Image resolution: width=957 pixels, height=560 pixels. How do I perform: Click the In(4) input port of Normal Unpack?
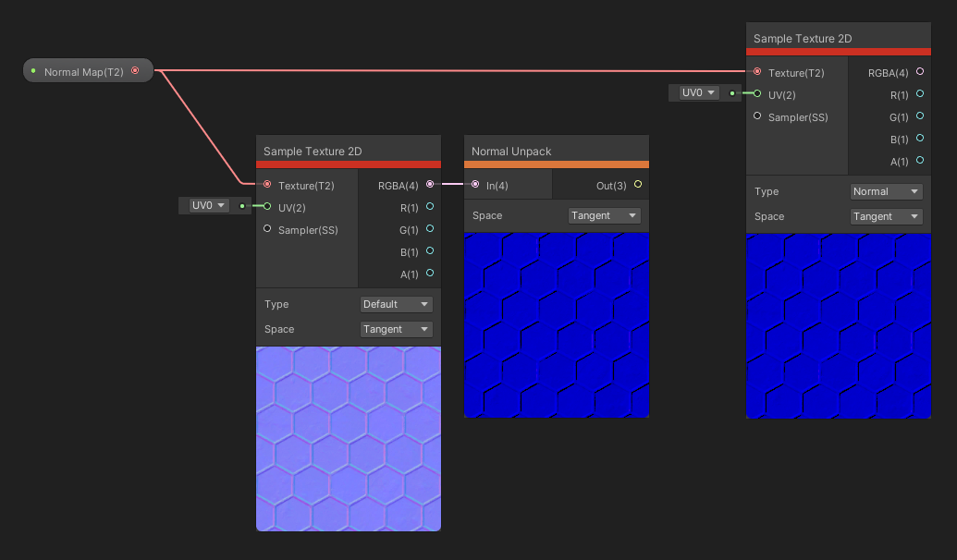pyautogui.click(x=475, y=185)
